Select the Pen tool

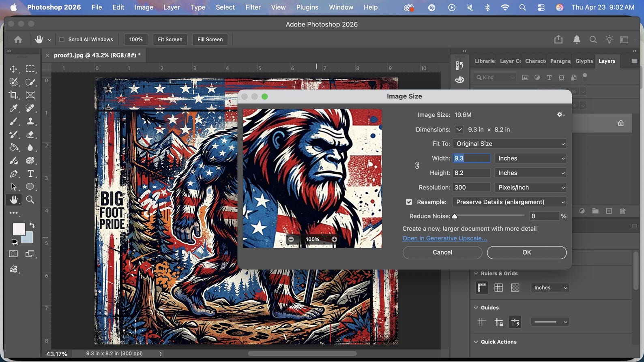(13, 174)
